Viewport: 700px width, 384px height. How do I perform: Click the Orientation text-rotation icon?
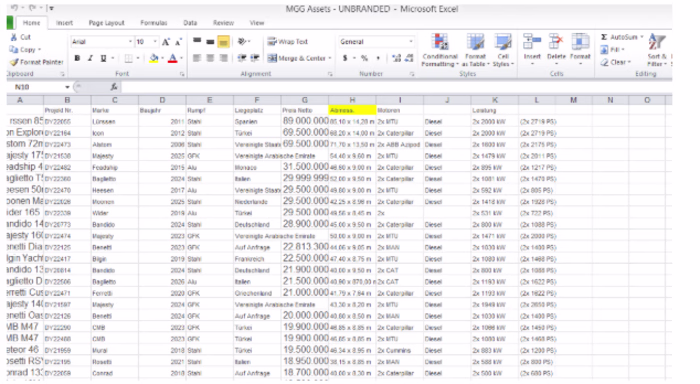(x=242, y=42)
